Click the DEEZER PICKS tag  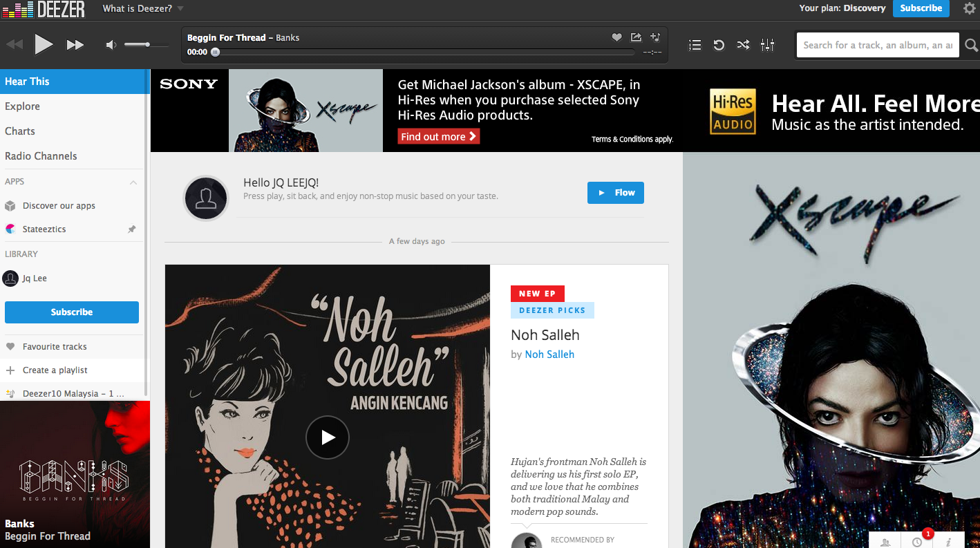tap(552, 310)
